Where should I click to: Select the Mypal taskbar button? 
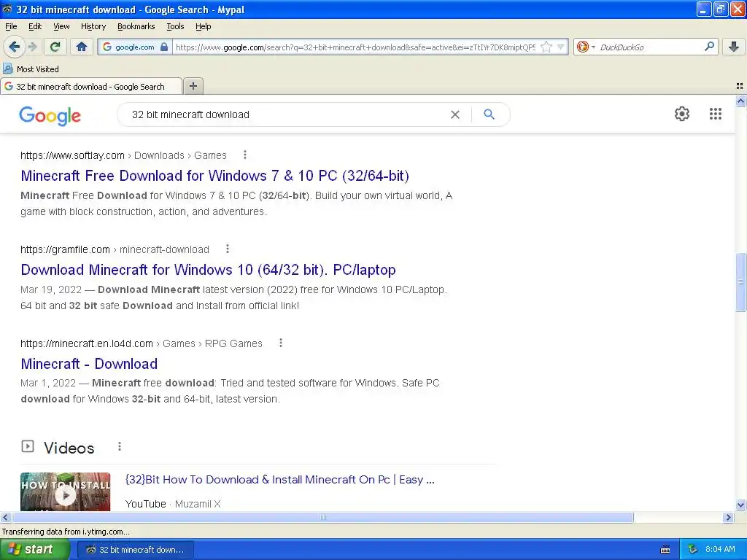click(x=135, y=550)
